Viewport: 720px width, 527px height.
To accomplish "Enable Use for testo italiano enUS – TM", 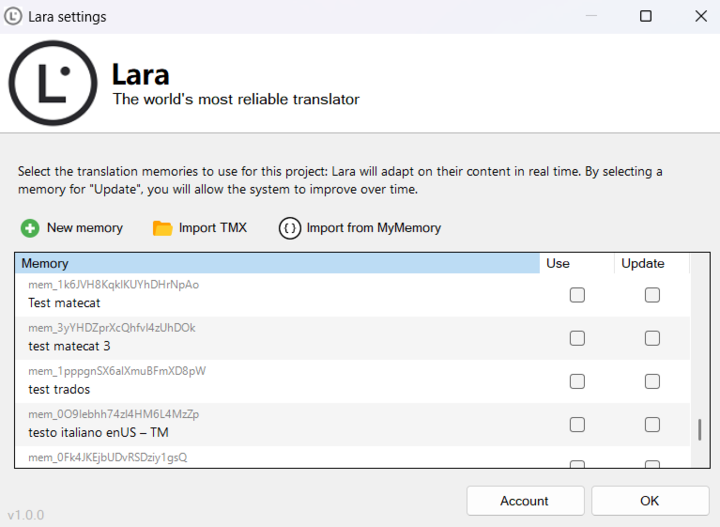I will pos(577,424).
